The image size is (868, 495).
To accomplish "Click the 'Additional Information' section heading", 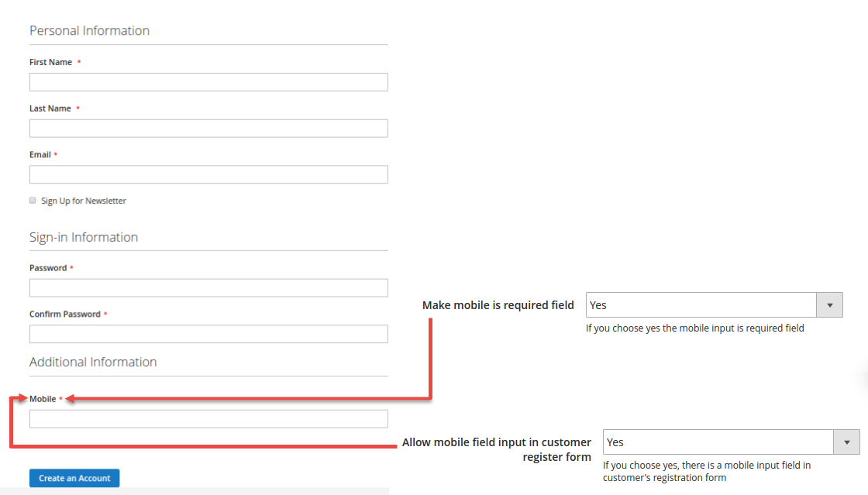I will (x=93, y=362).
